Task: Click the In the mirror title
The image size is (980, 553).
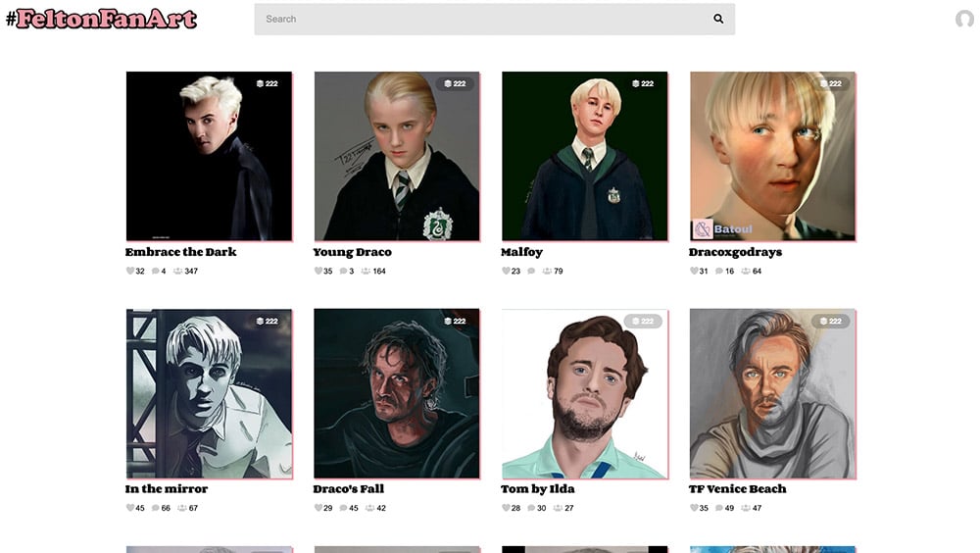Action: [167, 489]
